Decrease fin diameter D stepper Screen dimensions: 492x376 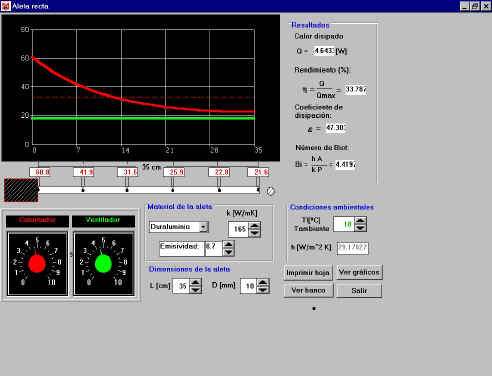pyautogui.click(x=263, y=290)
